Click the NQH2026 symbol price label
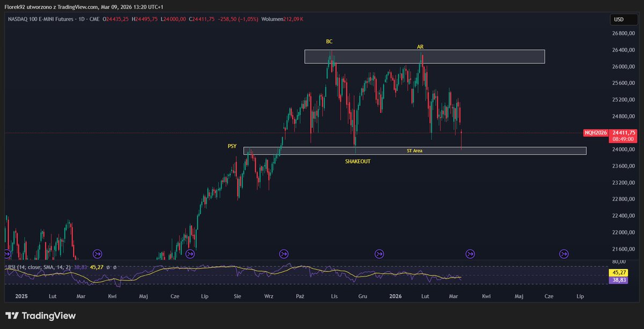Viewport: 644px width, 329px height. (x=595, y=133)
